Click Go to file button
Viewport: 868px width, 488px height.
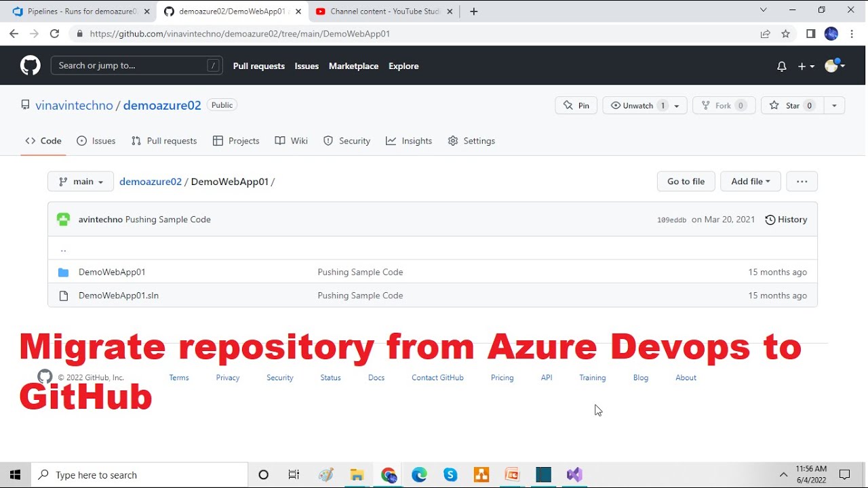click(x=686, y=182)
